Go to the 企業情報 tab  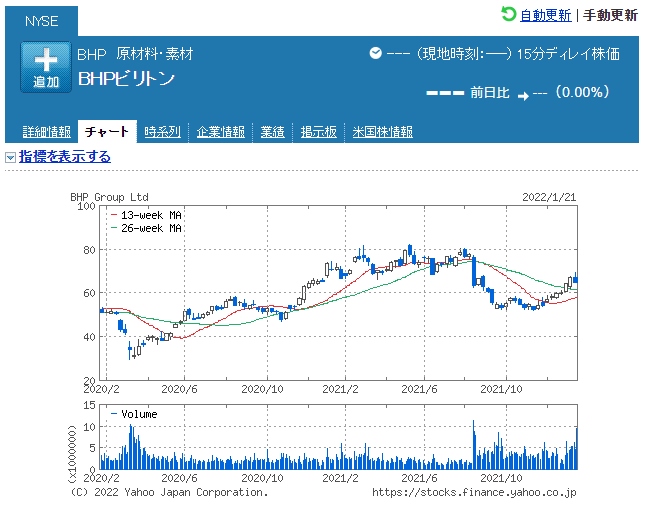[x=220, y=132]
